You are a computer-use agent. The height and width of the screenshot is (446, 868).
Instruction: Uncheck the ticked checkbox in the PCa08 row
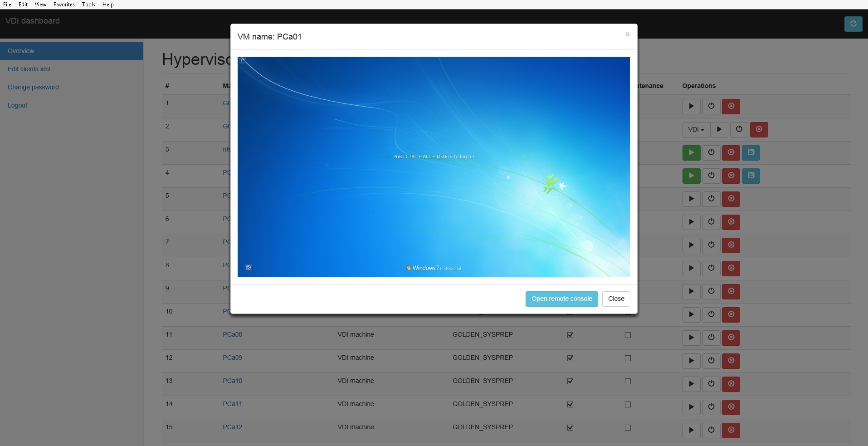(570, 335)
